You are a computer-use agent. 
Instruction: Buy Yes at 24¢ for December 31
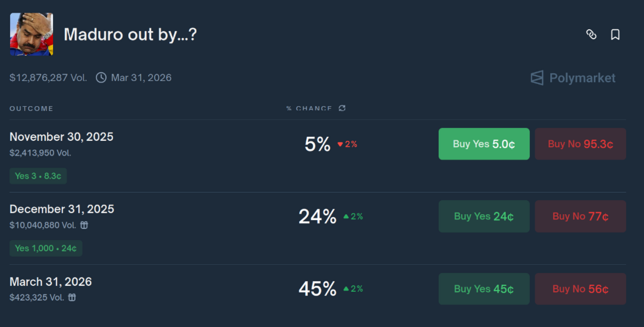484,216
